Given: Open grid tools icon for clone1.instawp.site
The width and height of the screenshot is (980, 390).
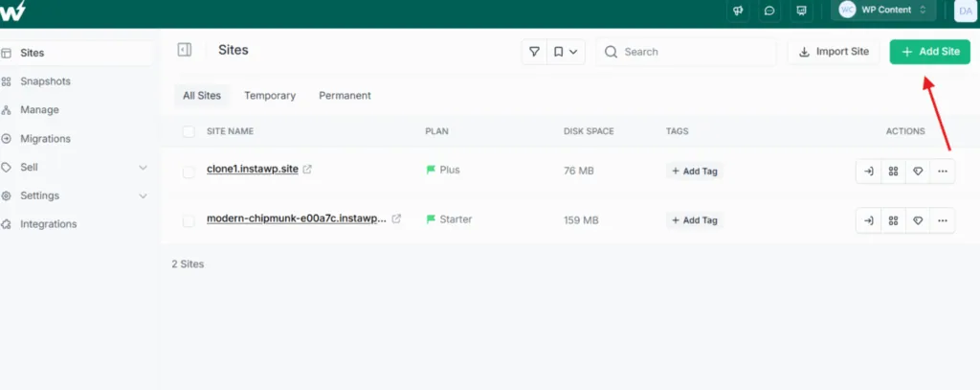Looking at the screenshot, I should point(893,171).
